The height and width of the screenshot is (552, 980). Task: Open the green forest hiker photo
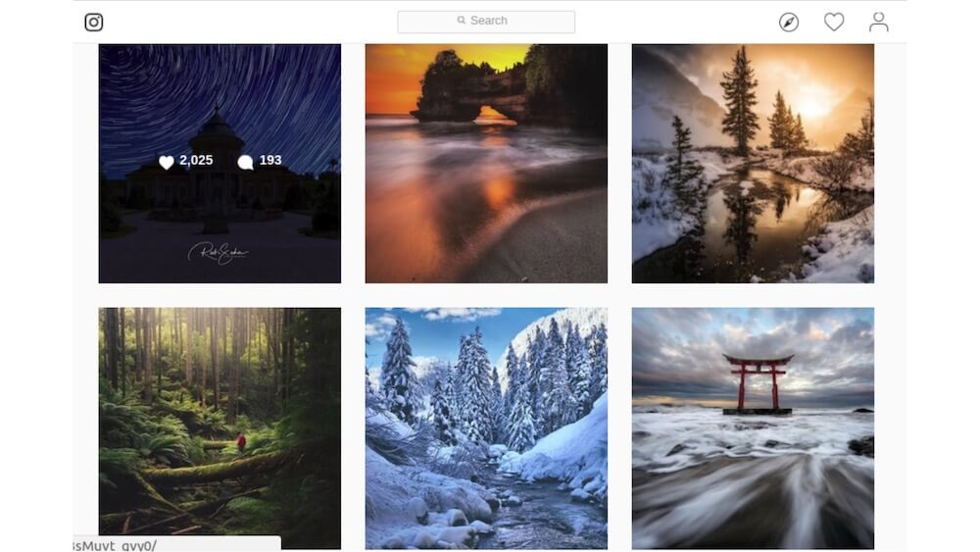220,428
